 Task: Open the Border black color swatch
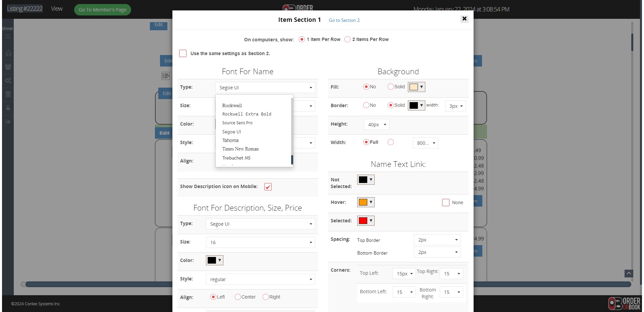417,105
